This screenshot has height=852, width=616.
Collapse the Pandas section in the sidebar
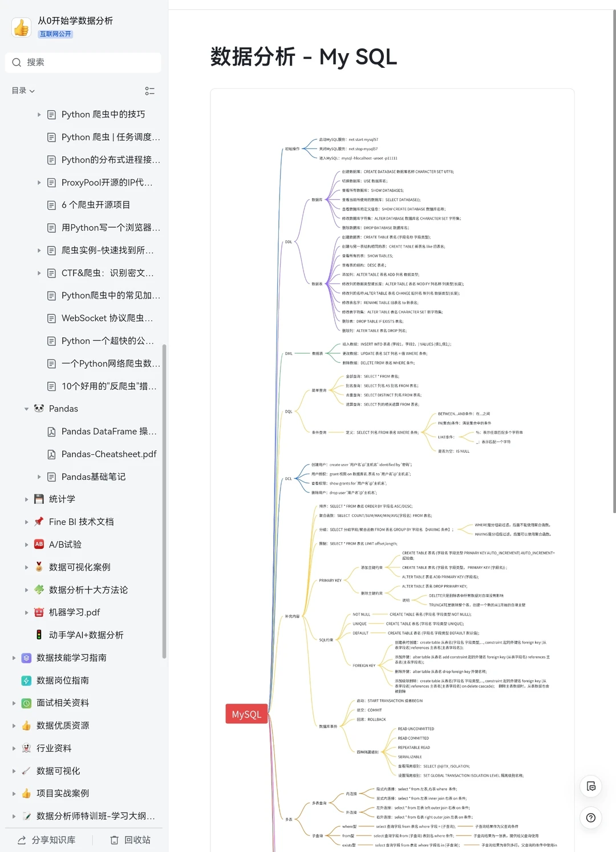point(26,409)
